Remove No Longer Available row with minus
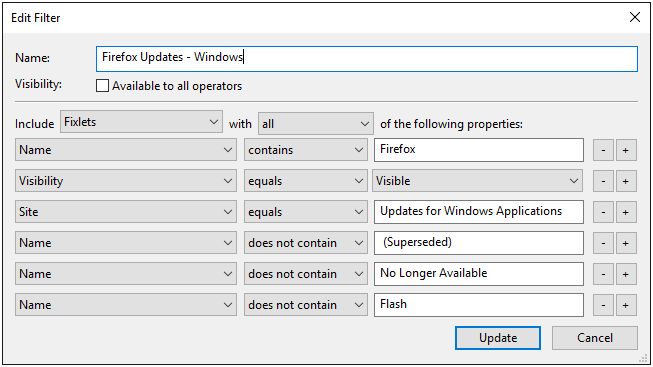Image resolution: width=653 pixels, height=367 pixels. click(x=603, y=274)
